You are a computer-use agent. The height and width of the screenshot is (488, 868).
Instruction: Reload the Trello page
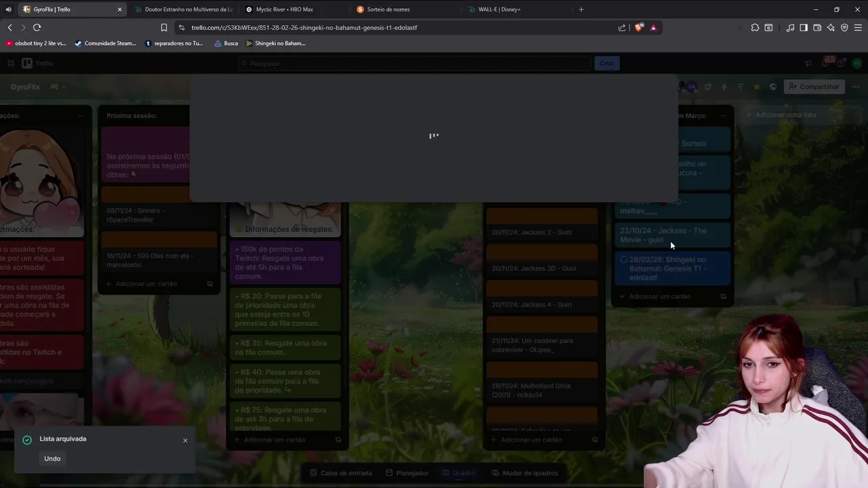tap(37, 28)
